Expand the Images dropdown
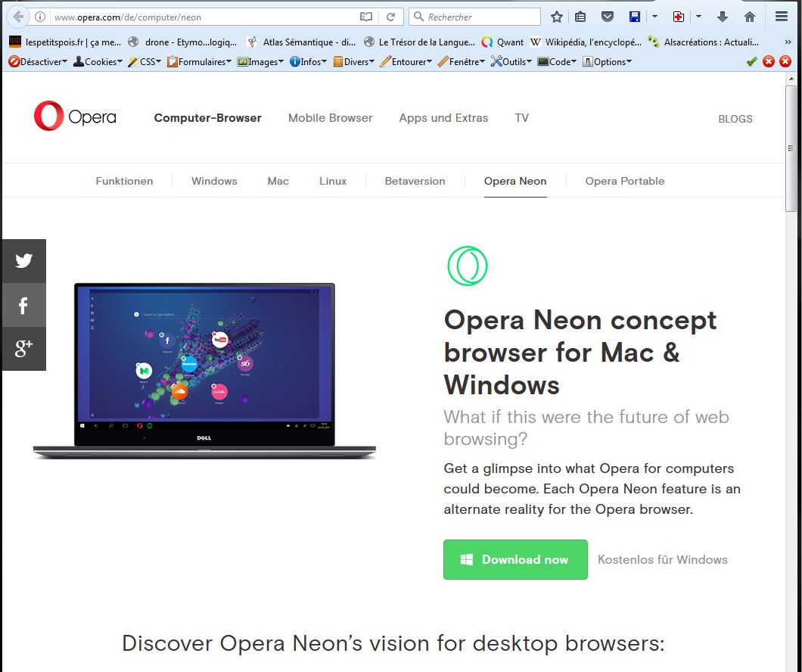Screen dimensions: 802x672 (260, 62)
